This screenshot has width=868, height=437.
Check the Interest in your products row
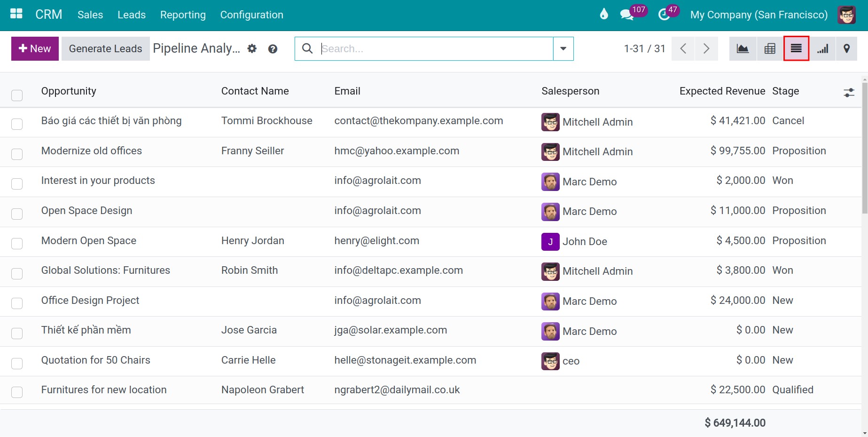17,183
